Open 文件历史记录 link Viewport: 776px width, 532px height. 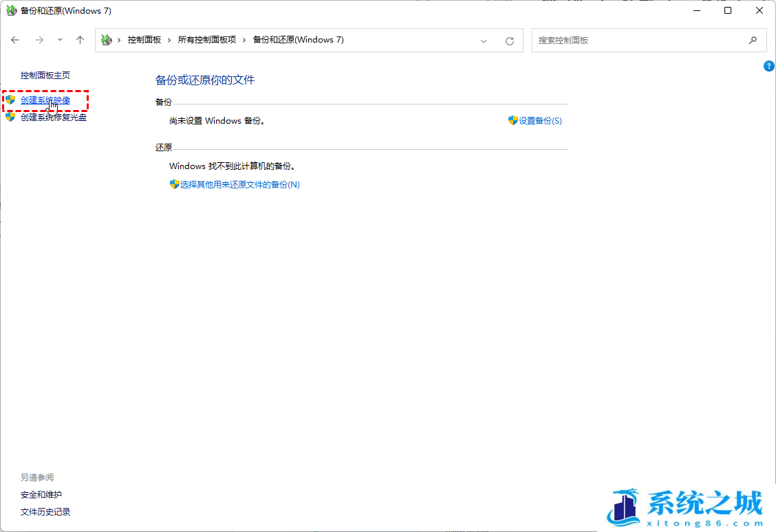[45, 512]
